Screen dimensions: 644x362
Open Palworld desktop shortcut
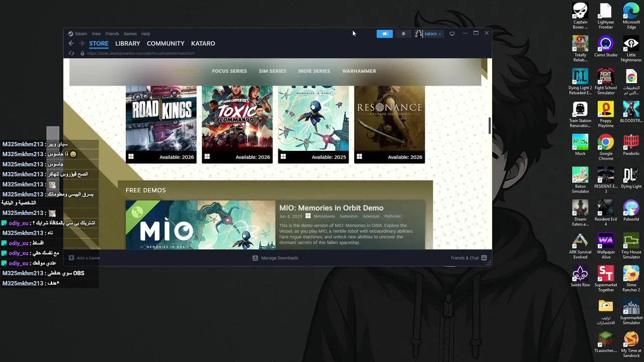[631, 211]
